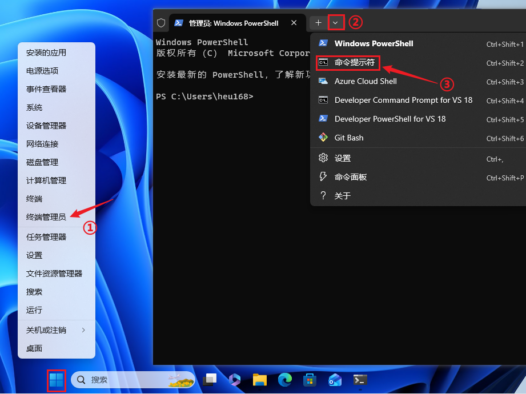Open terminal 设置 from dropdown
Viewport: 526px width, 394px height.
tap(418, 158)
